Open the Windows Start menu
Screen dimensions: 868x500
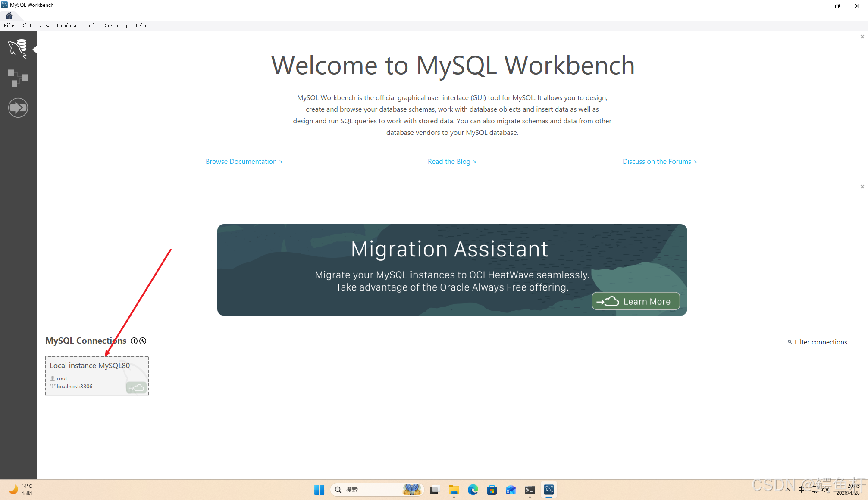pos(319,490)
